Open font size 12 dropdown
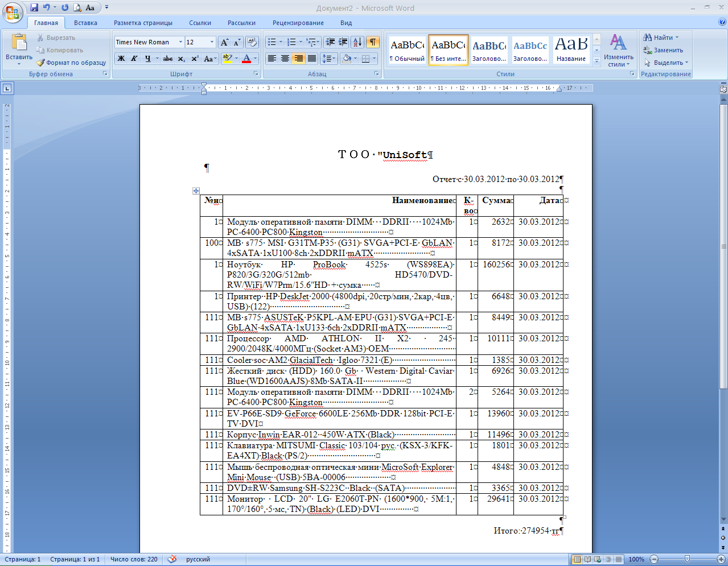Image resolution: width=728 pixels, height=566 pixels. coord(212,42)
